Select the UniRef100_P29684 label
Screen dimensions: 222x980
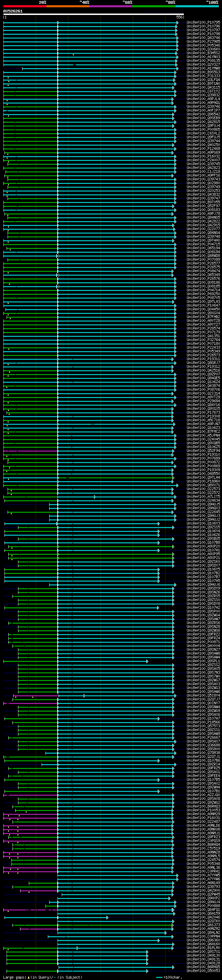coord(203,401)
